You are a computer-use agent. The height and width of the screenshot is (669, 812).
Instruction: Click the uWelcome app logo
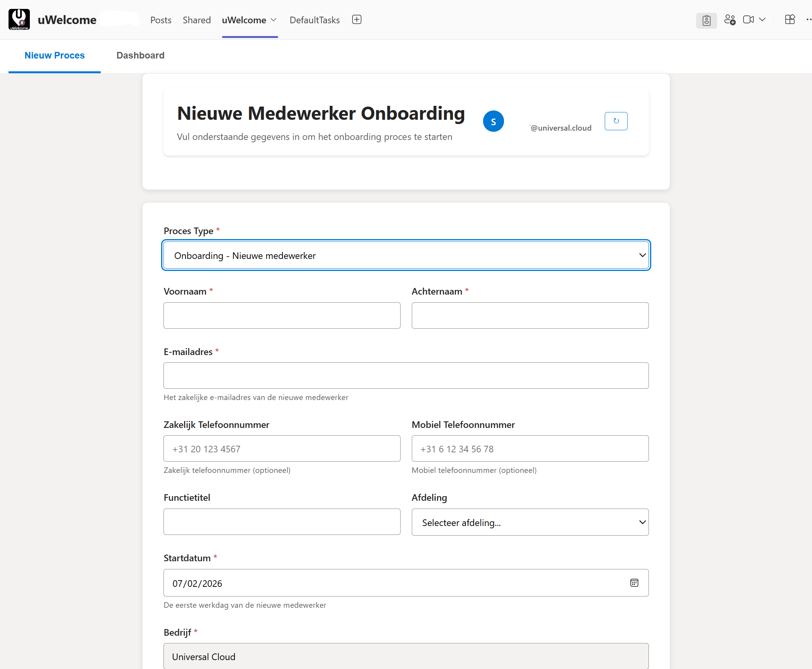(x=19, y=19)
